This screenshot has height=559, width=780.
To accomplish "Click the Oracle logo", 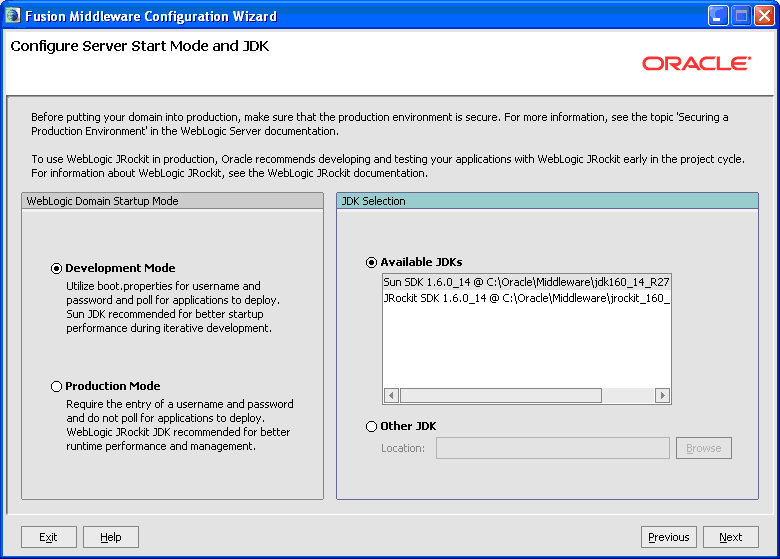I will tap(696, 63).
